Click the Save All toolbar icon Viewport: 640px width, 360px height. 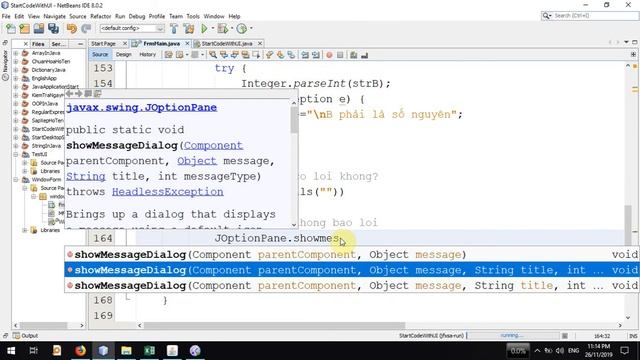[x=53, y=29]
